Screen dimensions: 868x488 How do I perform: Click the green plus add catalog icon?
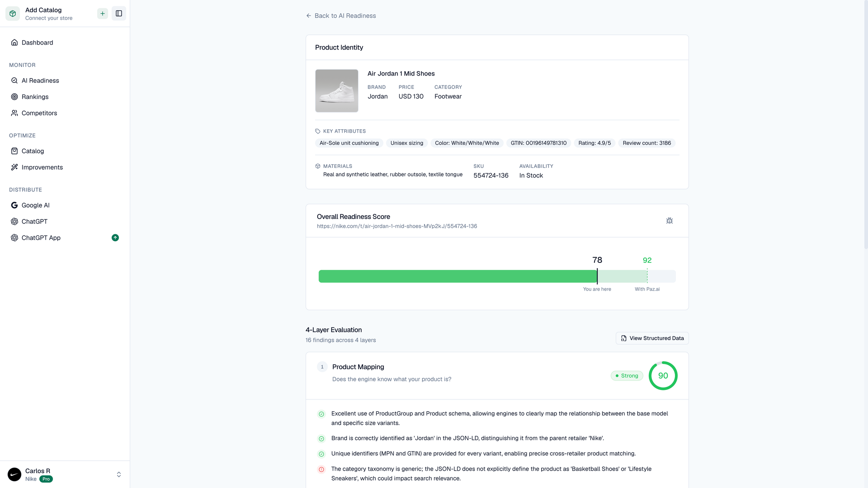102,13
